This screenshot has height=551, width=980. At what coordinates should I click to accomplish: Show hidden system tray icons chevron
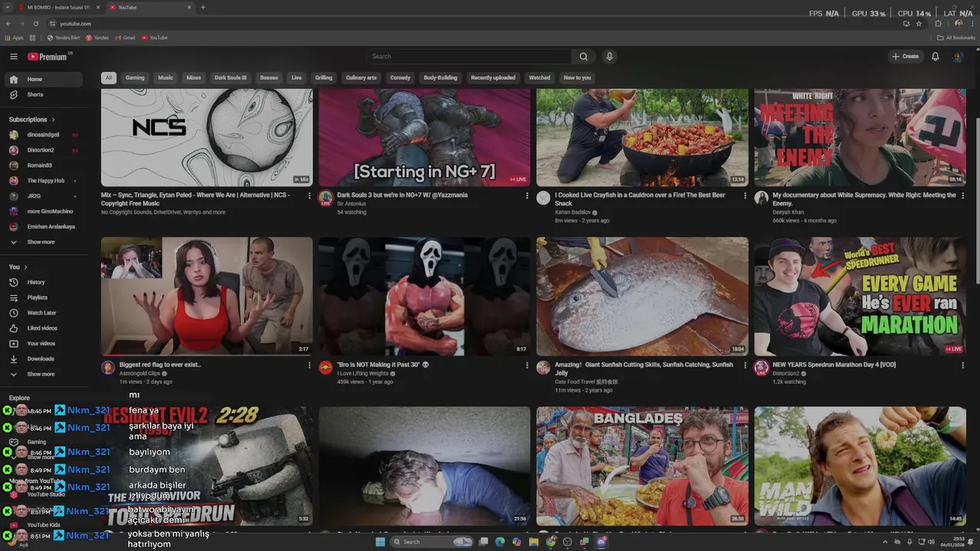pyautogui.click(x=886, y=542)
